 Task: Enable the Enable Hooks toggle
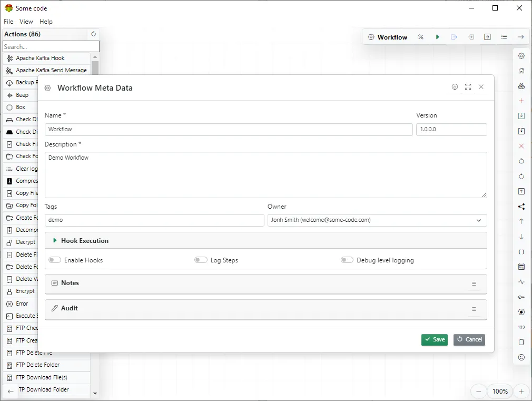coord(54,260)
